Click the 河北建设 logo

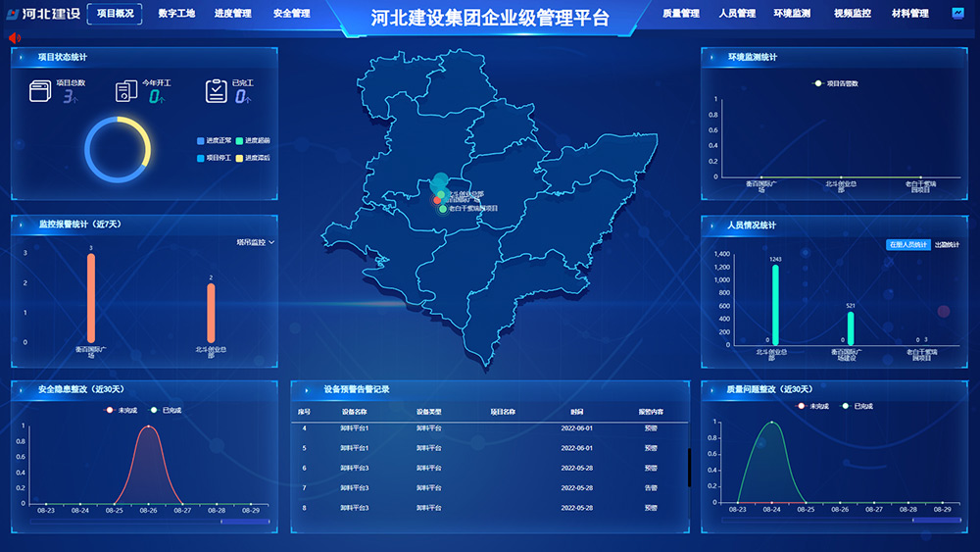point(45,14)
